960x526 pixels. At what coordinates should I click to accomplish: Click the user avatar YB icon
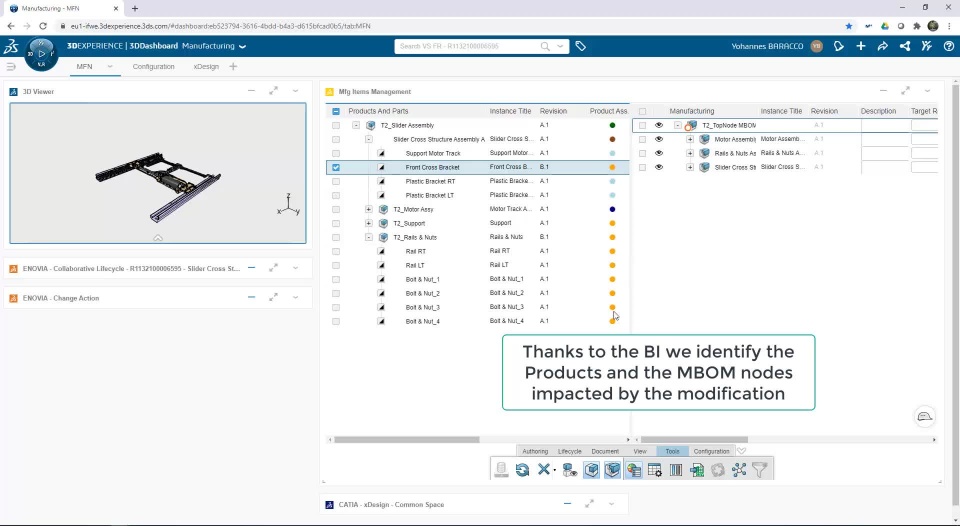816,46
